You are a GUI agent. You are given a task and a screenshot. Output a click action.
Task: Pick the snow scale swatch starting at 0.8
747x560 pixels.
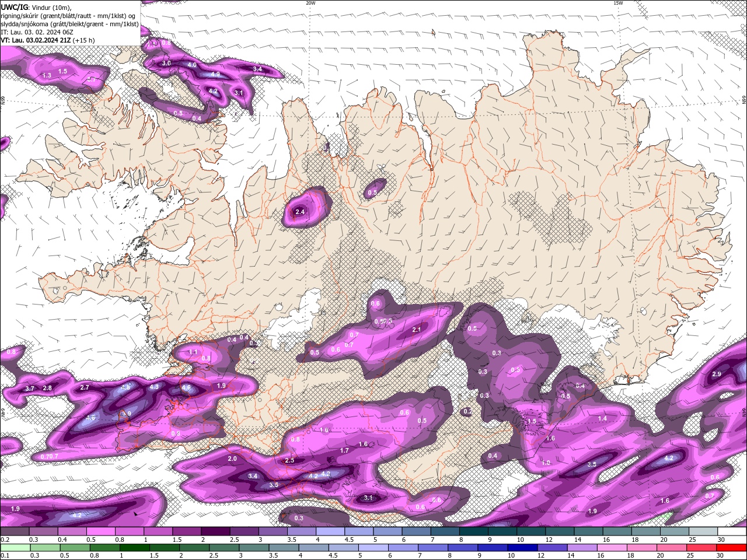tap(129, 531)
